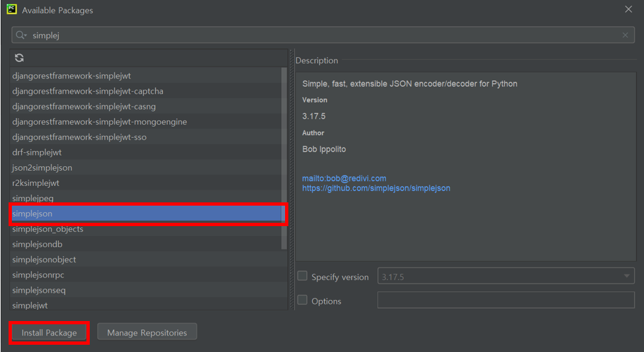Screen dimensions: 644x352
Task: Select djangorestframework-simplejwt-casng package
Action: click(145, 107)
